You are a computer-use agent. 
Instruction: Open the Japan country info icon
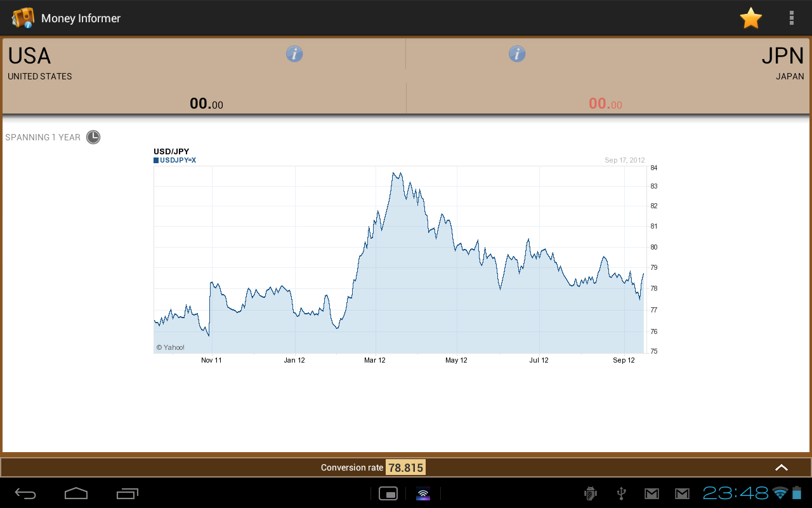(517, 54)
